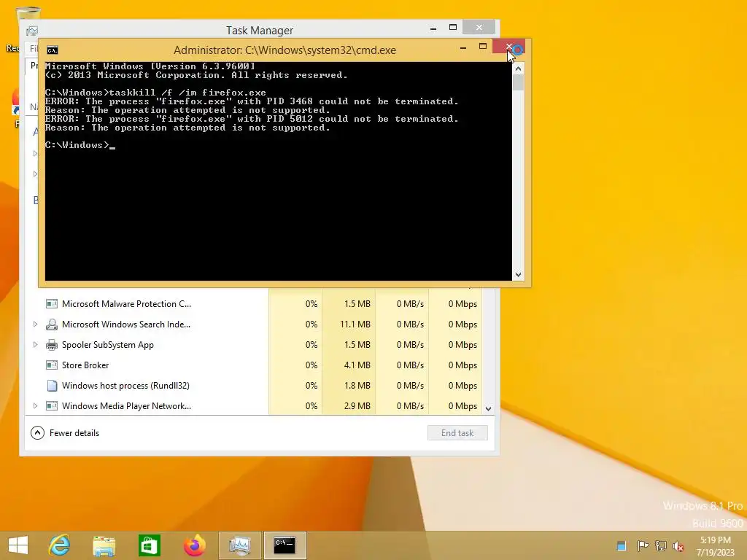This screenshot has height=560, width=747.
Task: Click the 4.1 MB memory value
Action: coord(357,365)
